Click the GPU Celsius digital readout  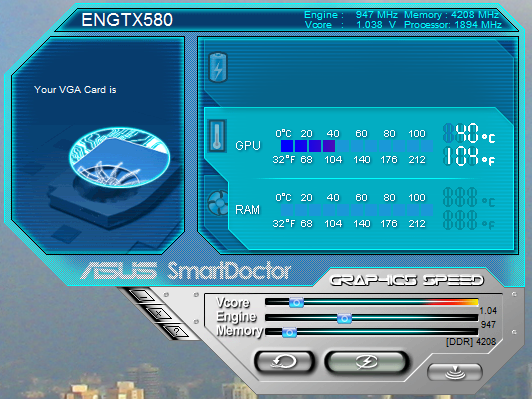point(469,133)
